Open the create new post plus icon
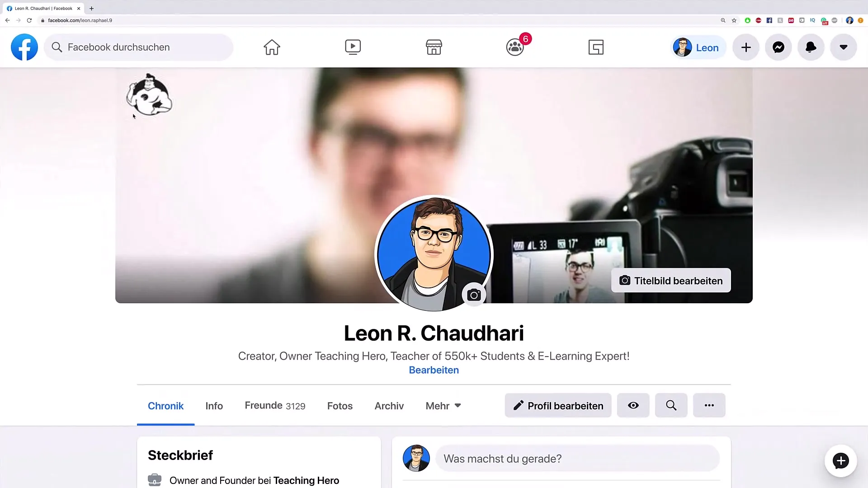868x488 pixels. tap(746, 47)
